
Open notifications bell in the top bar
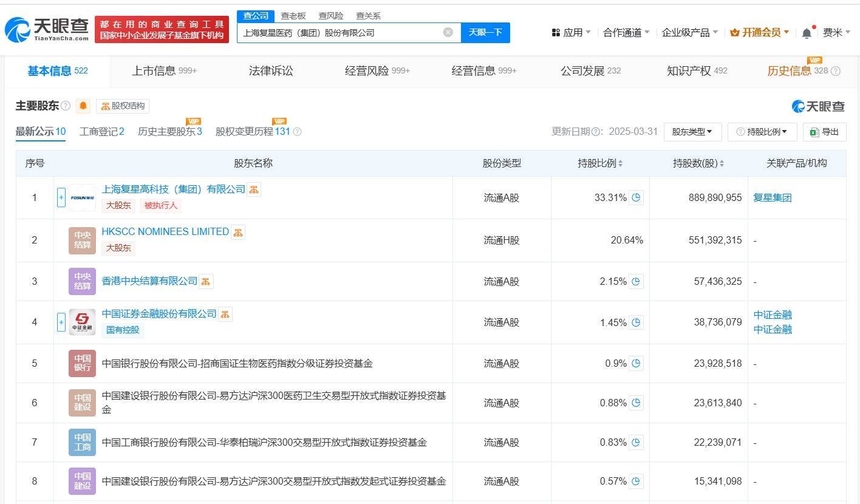point(807,33)
